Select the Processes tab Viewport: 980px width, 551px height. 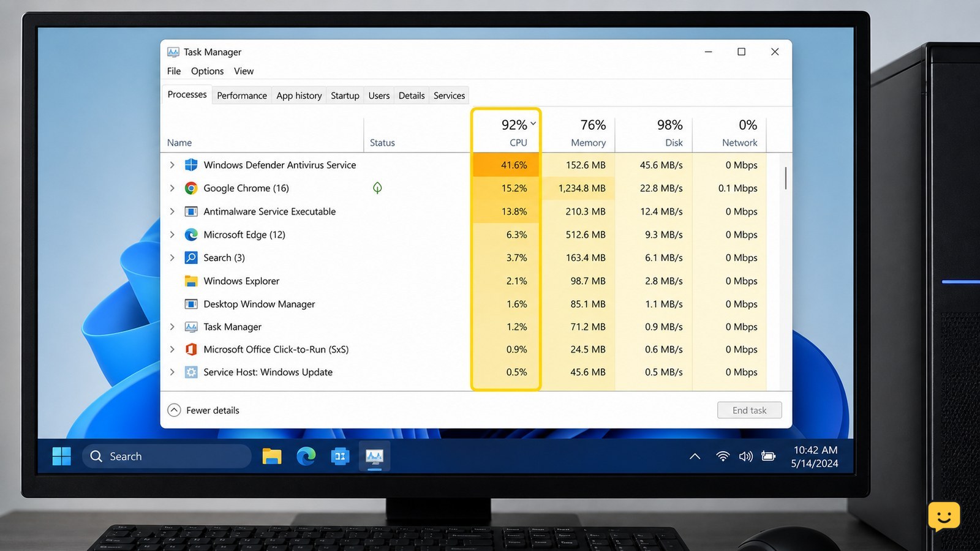pyautogui.click(x=187, y=94)
